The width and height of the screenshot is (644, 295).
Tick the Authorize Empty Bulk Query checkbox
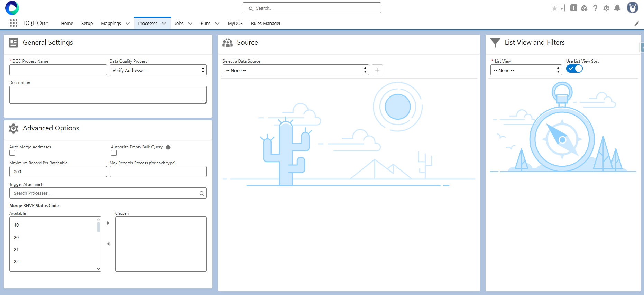coord(114,153)
